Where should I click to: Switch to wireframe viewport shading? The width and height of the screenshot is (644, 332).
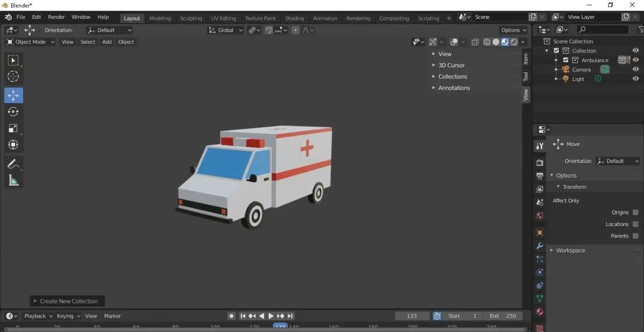click(x=487, y=42)
